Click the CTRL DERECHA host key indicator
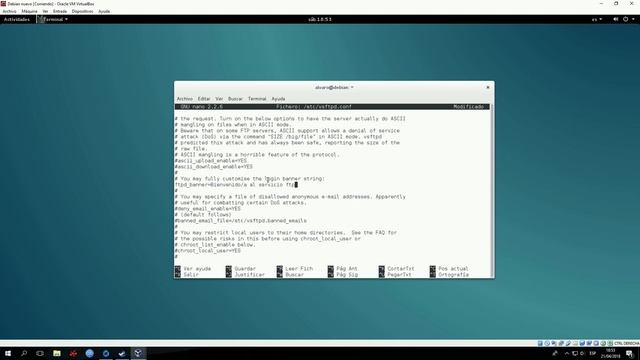 click(627, 343)
